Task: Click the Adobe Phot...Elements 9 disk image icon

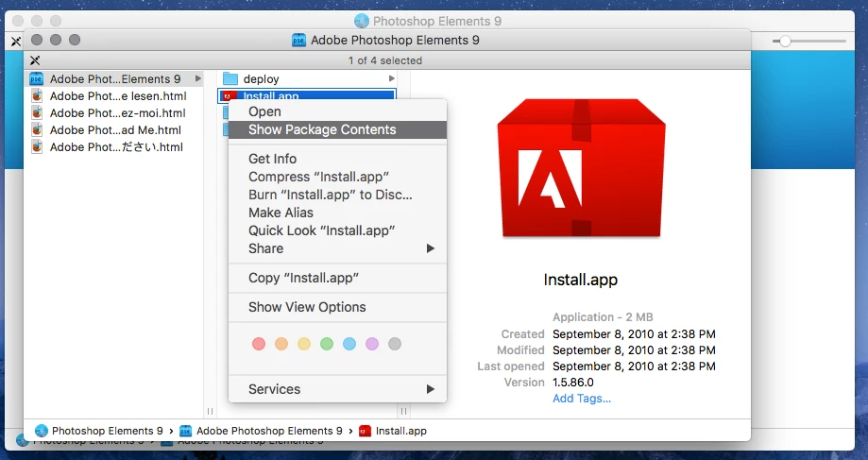Action: click(x=36, y=78)
